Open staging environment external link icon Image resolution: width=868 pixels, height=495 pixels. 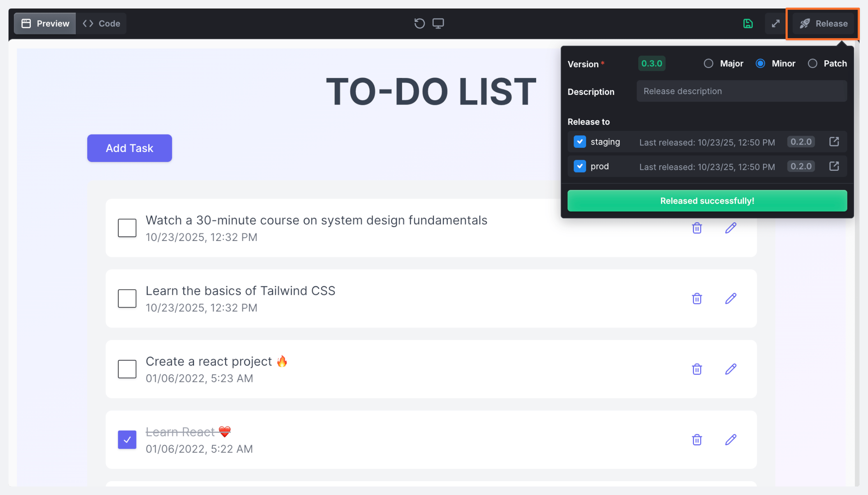(834, 142)
